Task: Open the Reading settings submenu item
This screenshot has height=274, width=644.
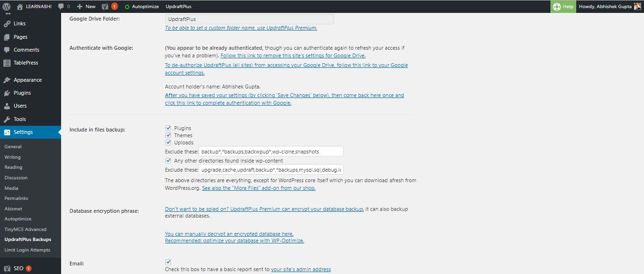Action: tap(13, 167)
